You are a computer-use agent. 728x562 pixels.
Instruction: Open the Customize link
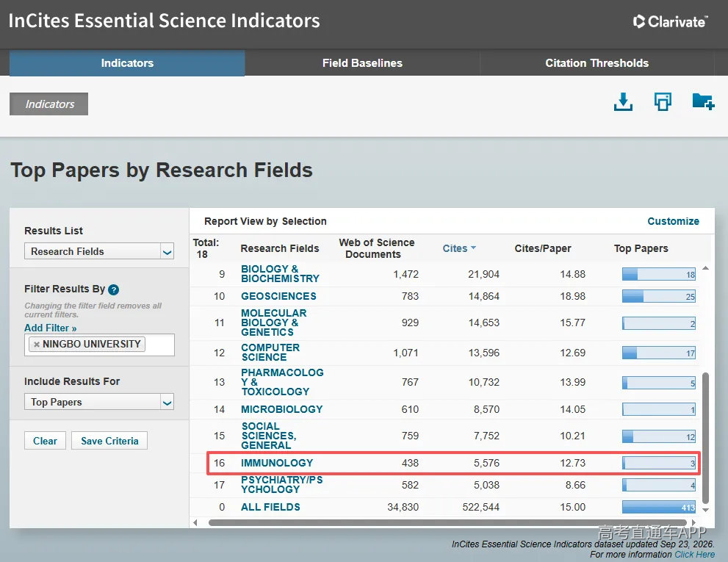coord(673,222)
